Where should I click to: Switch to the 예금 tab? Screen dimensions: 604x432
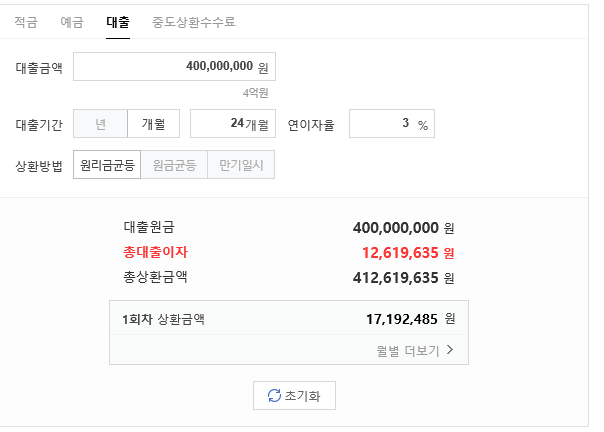pos(72,22)
